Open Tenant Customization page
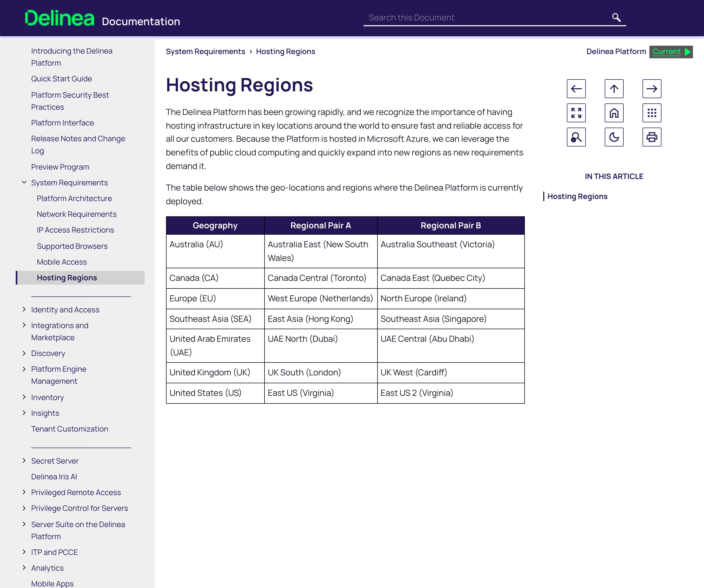The width and height of the screenshot is (704, 588). click(70, 429)
